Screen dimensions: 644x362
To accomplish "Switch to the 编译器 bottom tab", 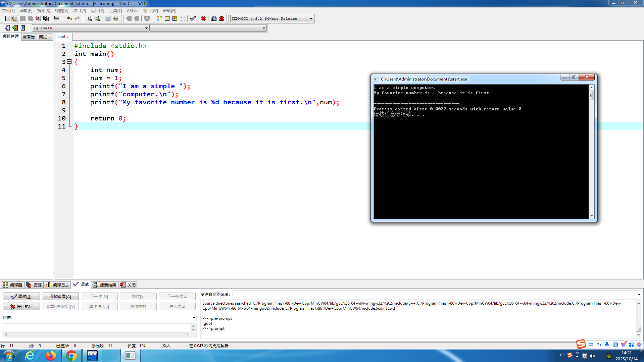I will point(12,285).
